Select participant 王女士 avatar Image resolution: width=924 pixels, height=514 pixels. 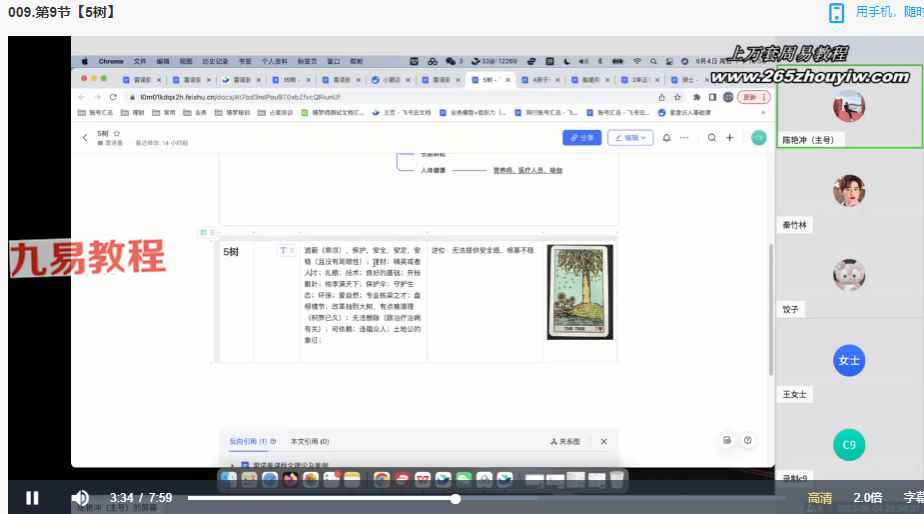click(849, 360)
